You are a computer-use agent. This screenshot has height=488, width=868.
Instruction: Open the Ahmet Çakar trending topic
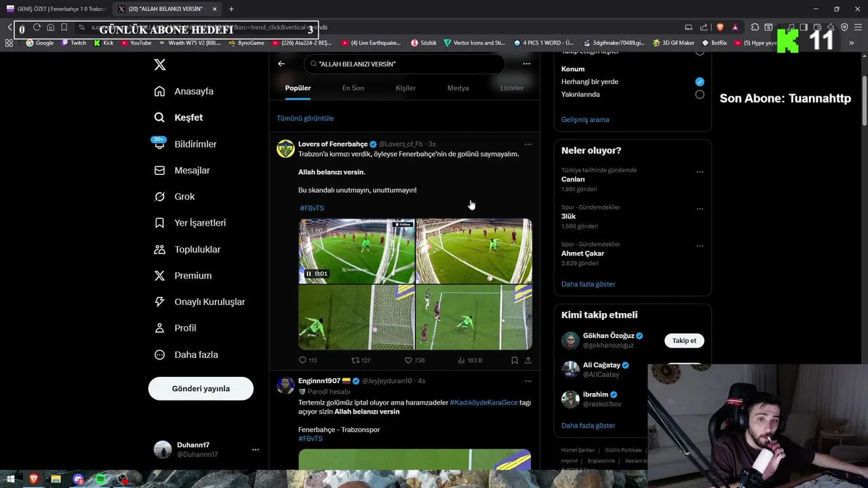coord(583,253)
